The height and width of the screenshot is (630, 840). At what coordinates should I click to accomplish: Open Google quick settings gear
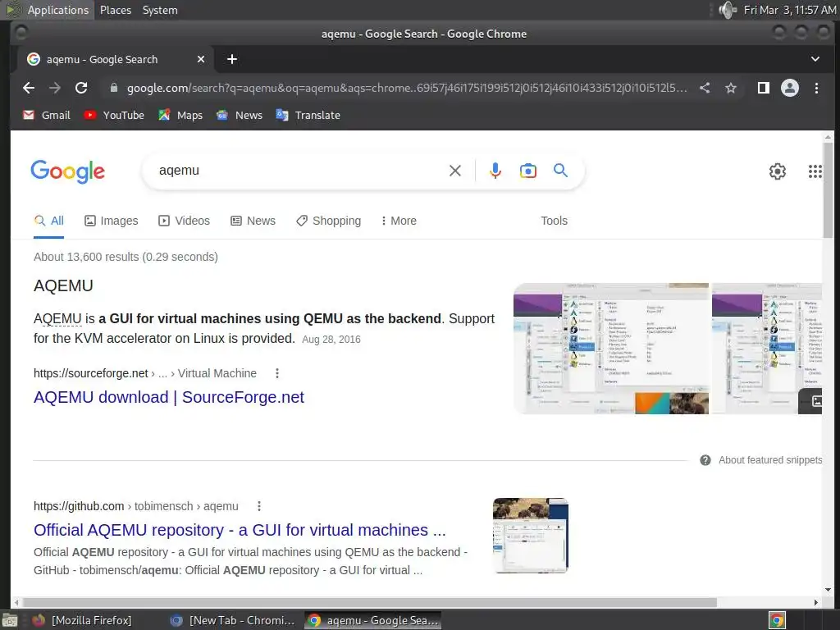[778, 171]
